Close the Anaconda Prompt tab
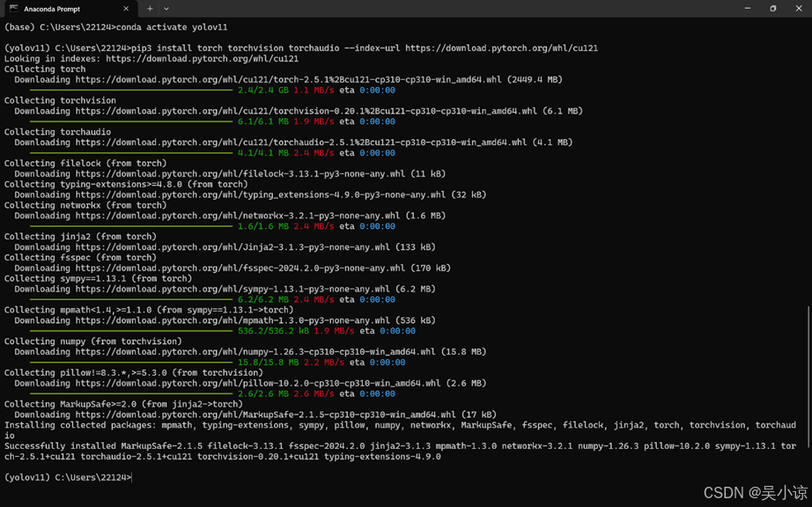812x507 pixels. (126, 9)
